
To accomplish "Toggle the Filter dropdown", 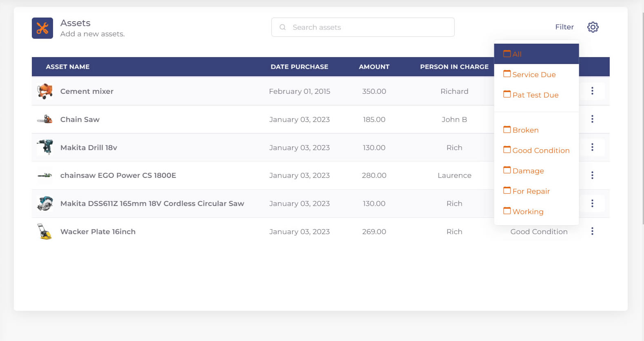I will pos(564,27).
